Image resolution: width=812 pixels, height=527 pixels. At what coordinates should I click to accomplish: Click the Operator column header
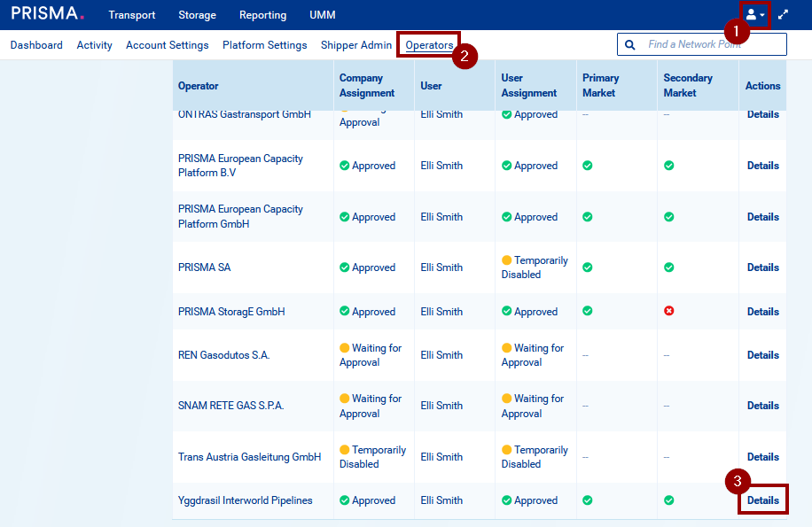(x=199, y=86)
